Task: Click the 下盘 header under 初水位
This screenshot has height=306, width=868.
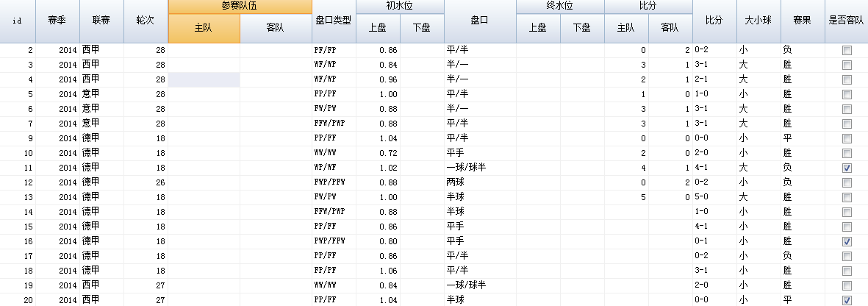Action: [x=422, y=28]
